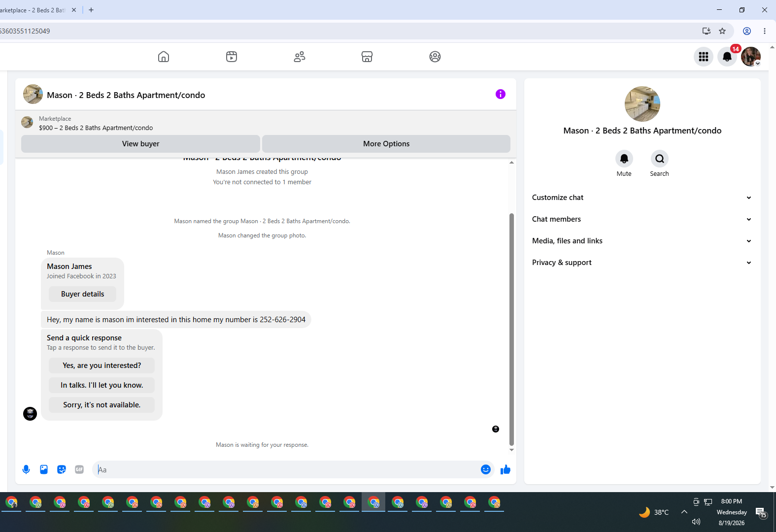Expand the Customize chat section
776x532 pixels.
point(642,198)
